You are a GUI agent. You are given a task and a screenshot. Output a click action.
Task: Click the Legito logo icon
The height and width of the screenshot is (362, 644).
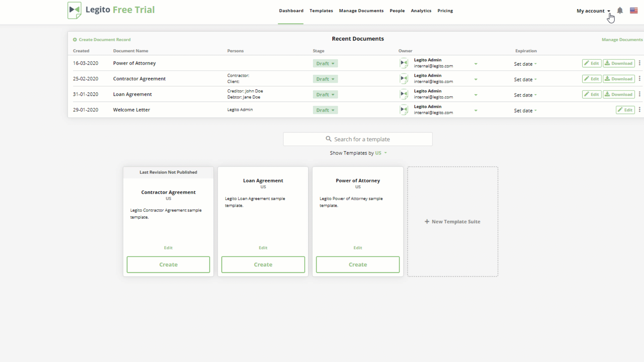point(74,10)
